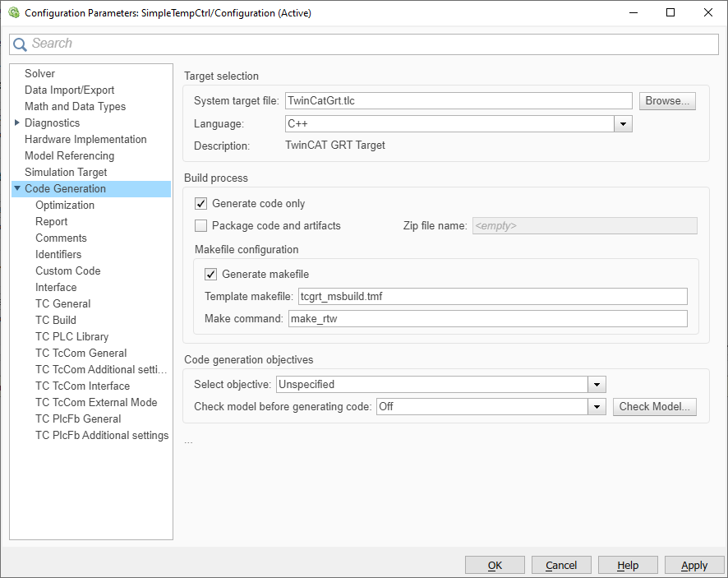This screenshot has width=728, height=578.
Task: Select Report under Code Generation
Action: click(51, 222)
